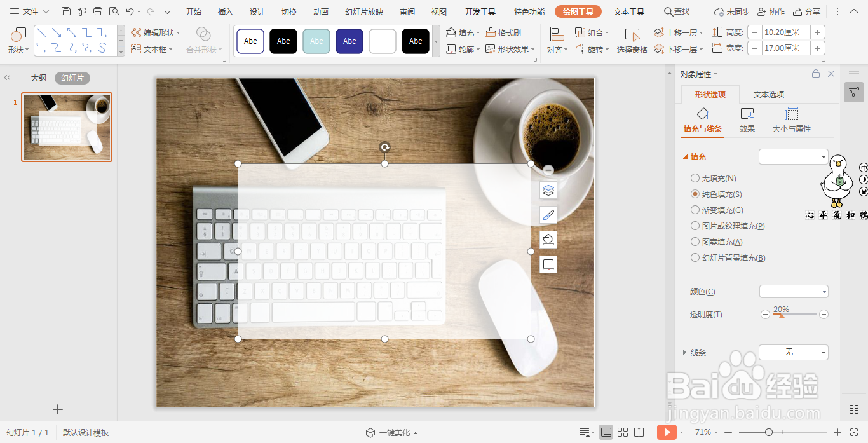This screenshot has width=868, height=443.
Task: Select slide 1 thumbnail in the panel
Action: point(67,127)
